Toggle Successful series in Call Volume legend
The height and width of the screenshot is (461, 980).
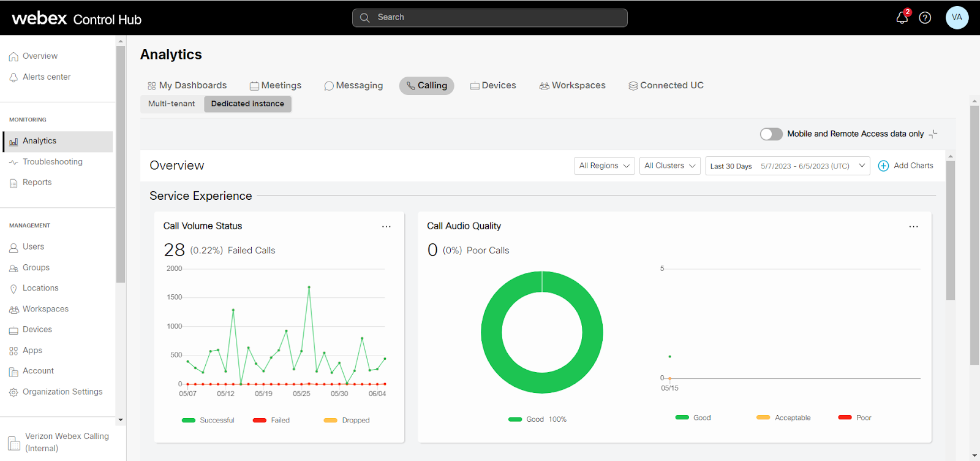(x=208, y=420)
